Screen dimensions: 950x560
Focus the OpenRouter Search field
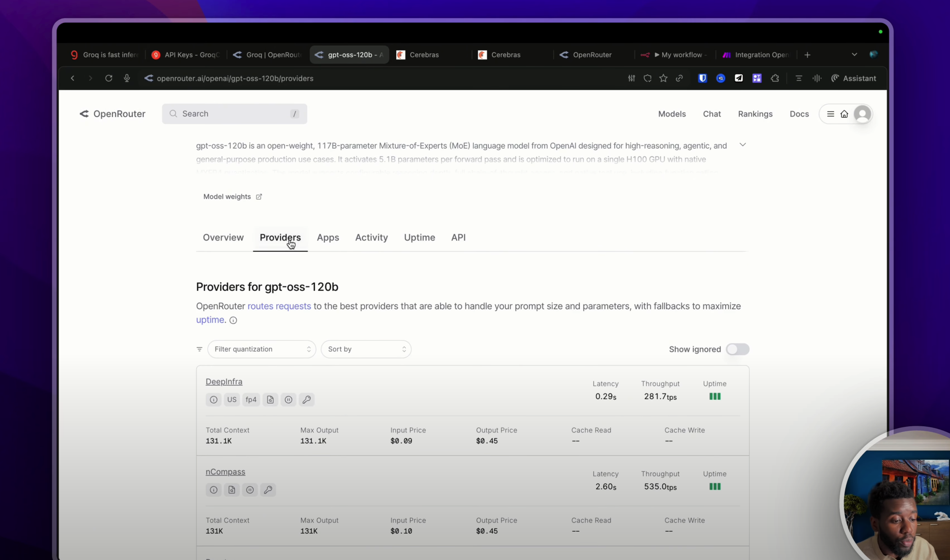point(234,114)
